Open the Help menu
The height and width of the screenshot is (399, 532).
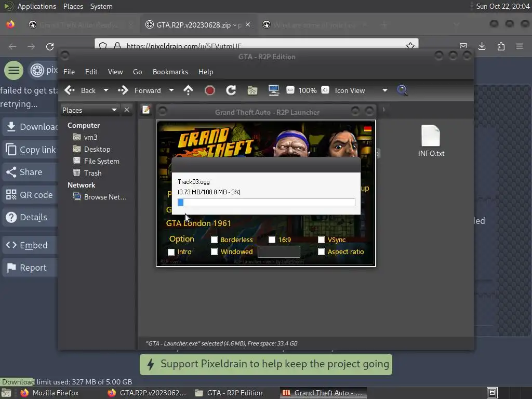click(x=206, y=72)
